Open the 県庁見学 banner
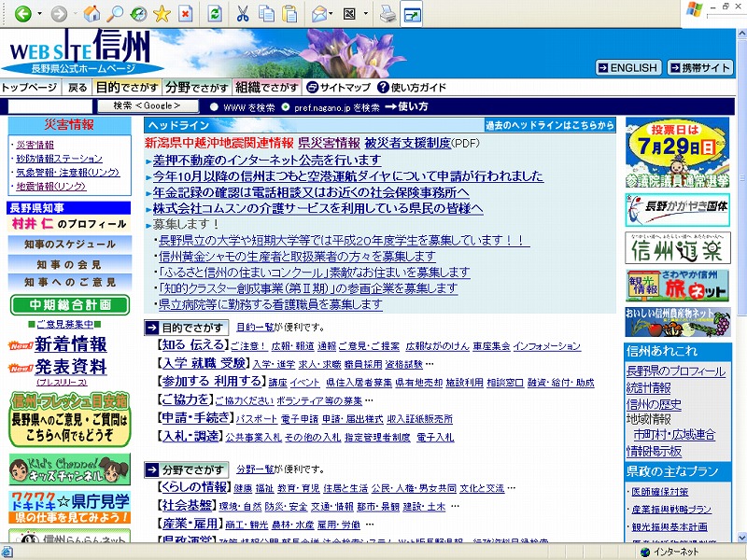The width and height of the screenshot is (747, 560). coord(69,507)
